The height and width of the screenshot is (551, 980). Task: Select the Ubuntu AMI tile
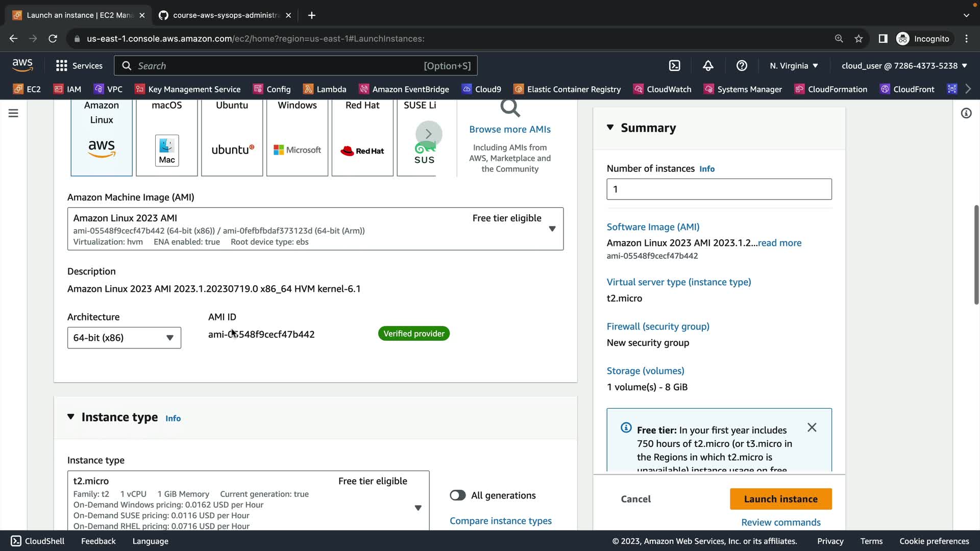click(232, 138)
